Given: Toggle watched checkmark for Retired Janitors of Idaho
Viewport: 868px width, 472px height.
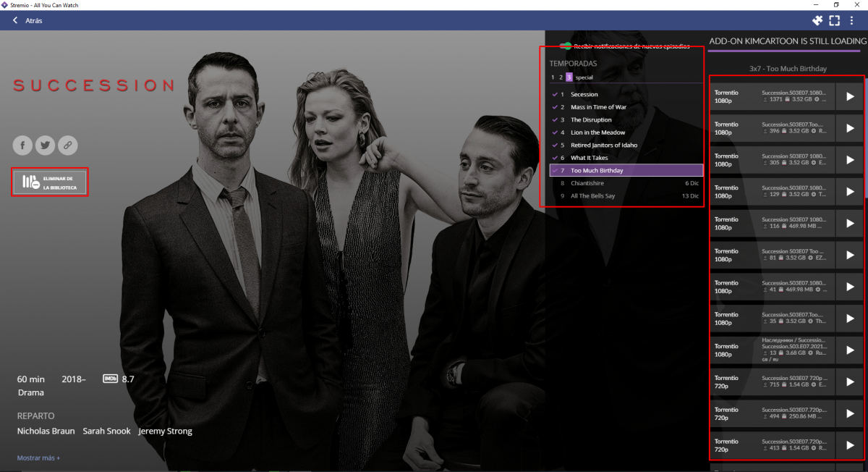Looking at the screenshot, I should (555, 145).
